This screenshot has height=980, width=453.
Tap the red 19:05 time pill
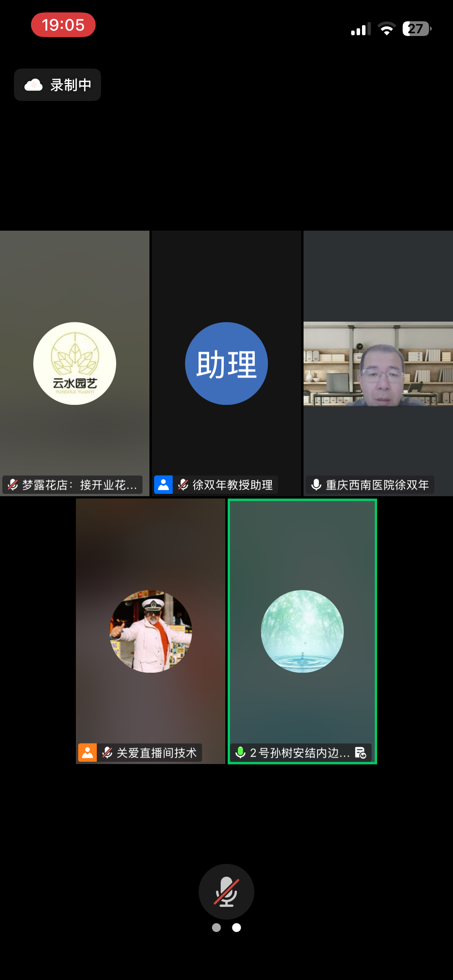point(63,25)
